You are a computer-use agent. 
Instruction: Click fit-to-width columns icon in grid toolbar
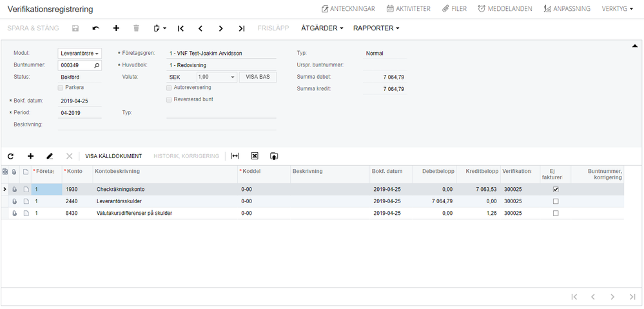point(235,156)
